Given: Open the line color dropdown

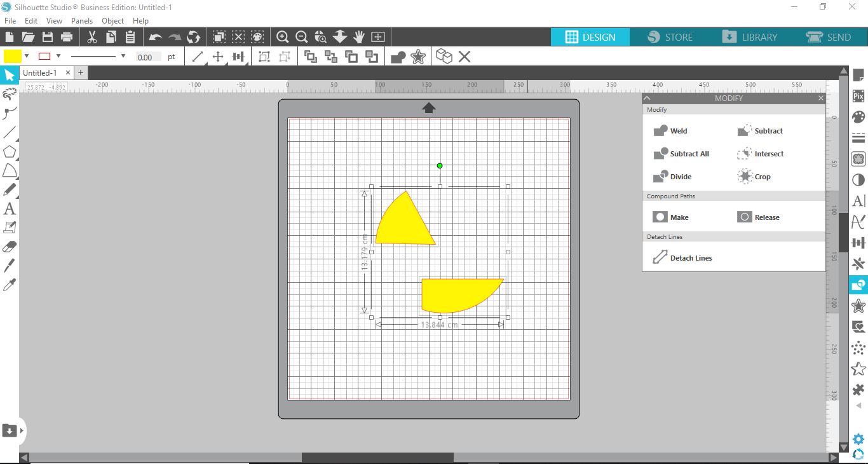Looking at the screenshot, I should coord(58,56).
